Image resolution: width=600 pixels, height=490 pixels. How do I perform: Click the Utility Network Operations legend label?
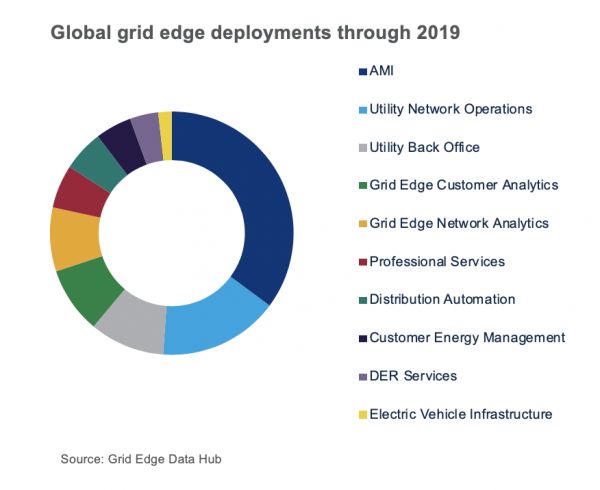[x=450, y=109]
